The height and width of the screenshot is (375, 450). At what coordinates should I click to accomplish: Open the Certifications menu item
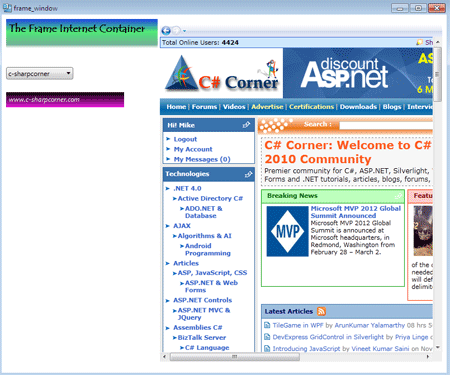click(311, 107)
